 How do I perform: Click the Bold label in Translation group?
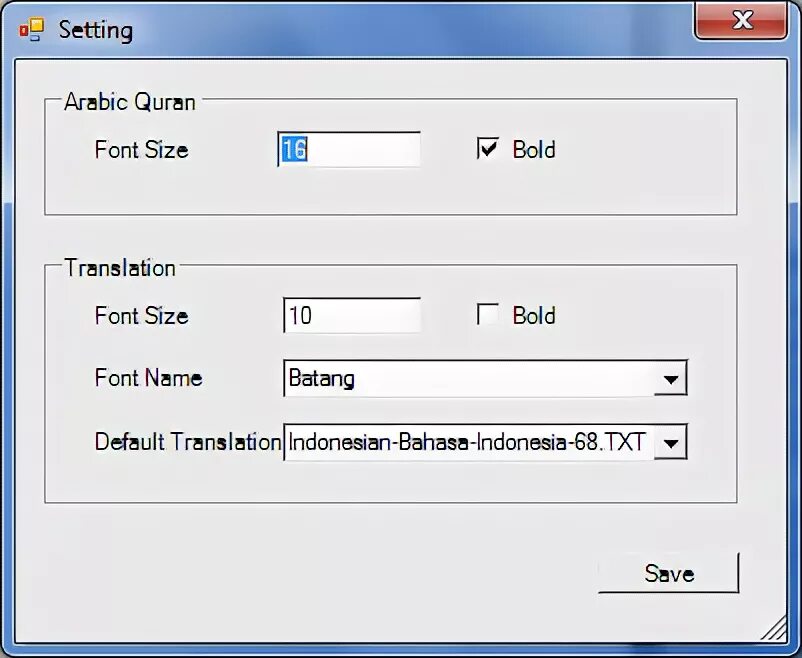coord(534,315)
